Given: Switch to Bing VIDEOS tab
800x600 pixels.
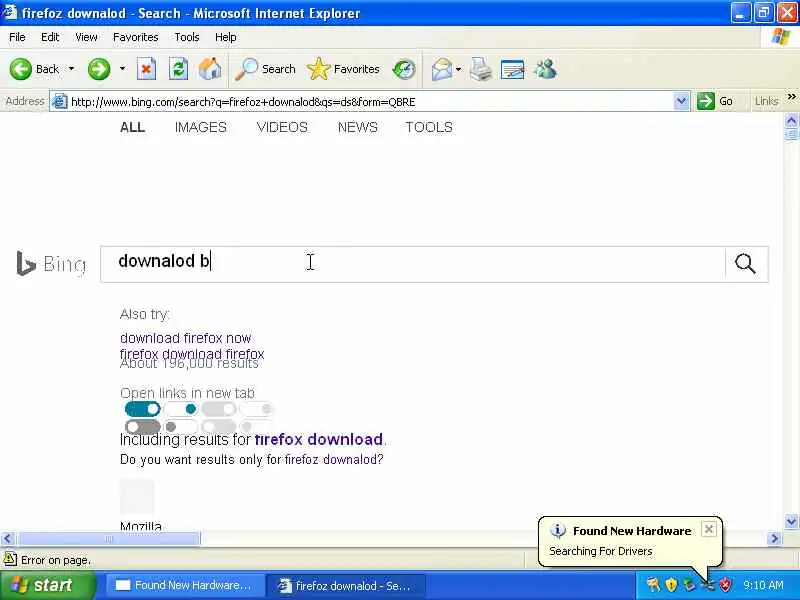Looking at the screenshot, I should point(282,127).
